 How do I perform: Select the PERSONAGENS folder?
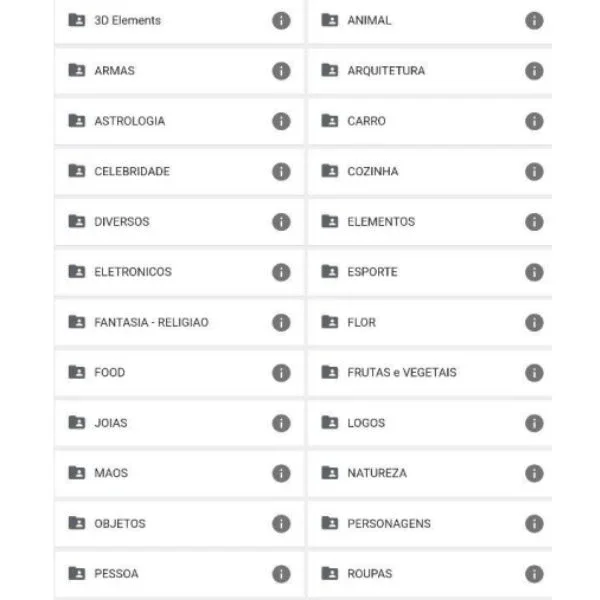(430, 523)
